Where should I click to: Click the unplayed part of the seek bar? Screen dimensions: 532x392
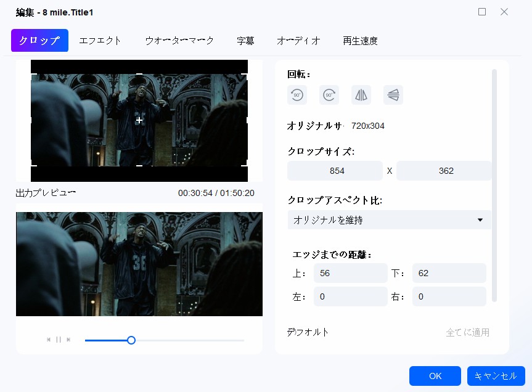pos(190,340)
